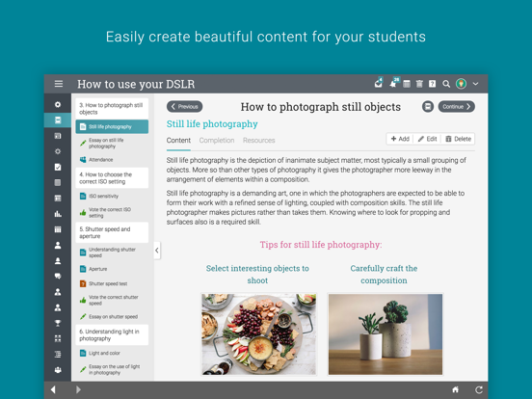Open the trash icon in header
This screenshot has height=399, width=532.
tap(419, 84)
